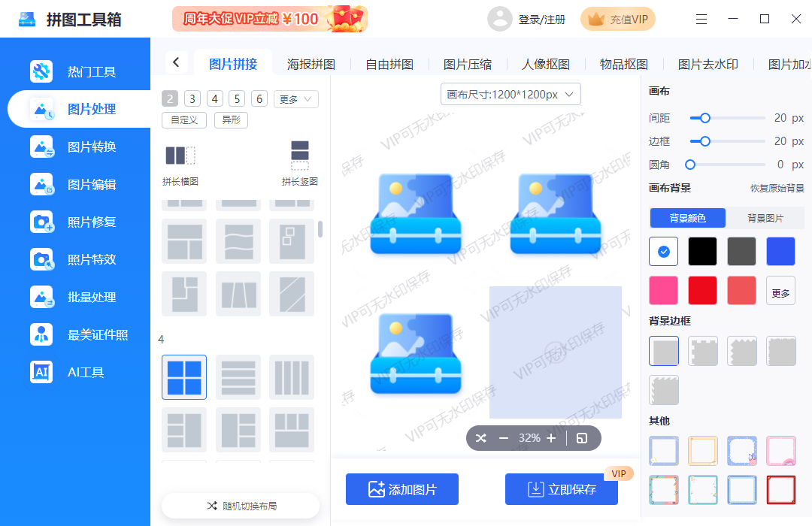Image resolution: width=812 pixels, height=526 pixels.
Task: Switch to the 海报拼图 tab
Action: click(x=311, y=64)
